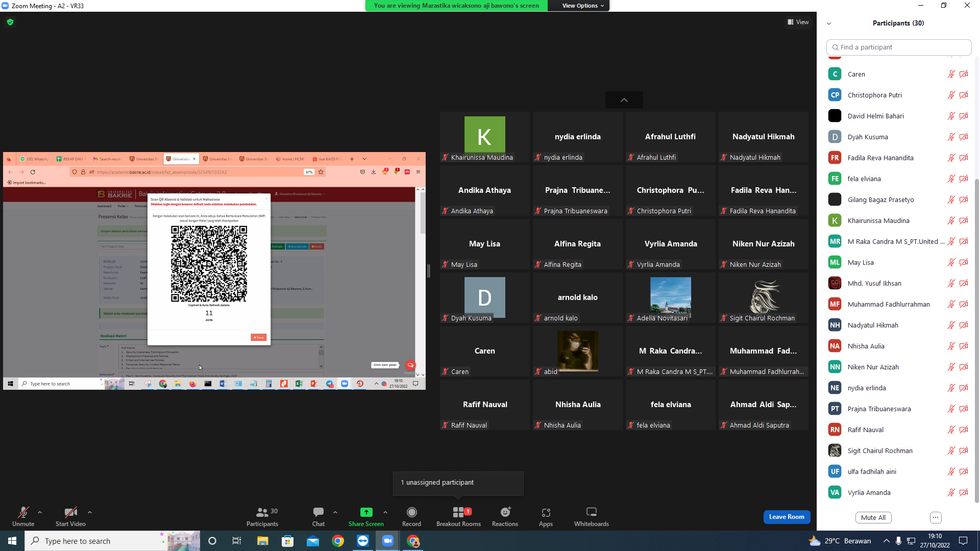Open the Participants panel from the toolbar
980x551 pixels.
262,516
